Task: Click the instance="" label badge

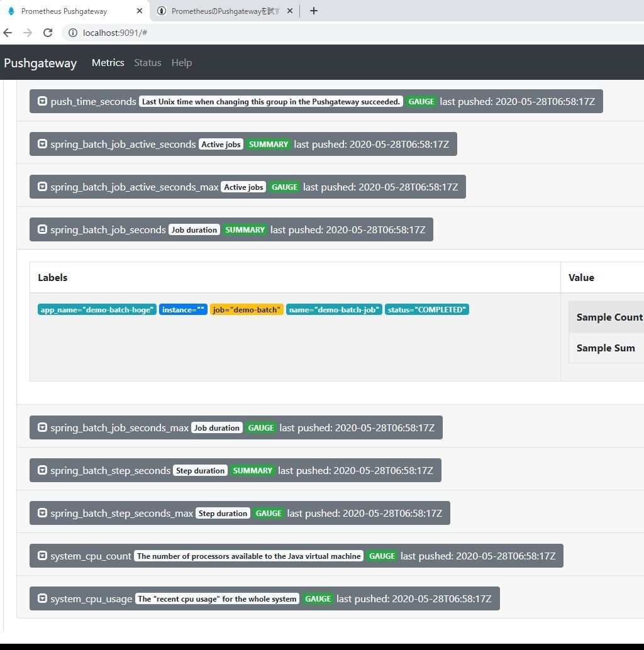Action: pyautogui.click(x=183, y=310)
